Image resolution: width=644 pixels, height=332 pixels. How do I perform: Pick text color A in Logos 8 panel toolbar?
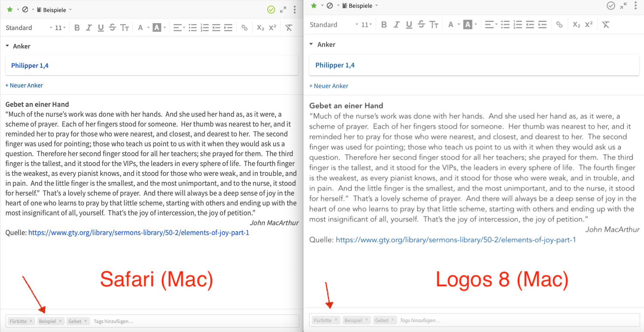click(451, 24)
